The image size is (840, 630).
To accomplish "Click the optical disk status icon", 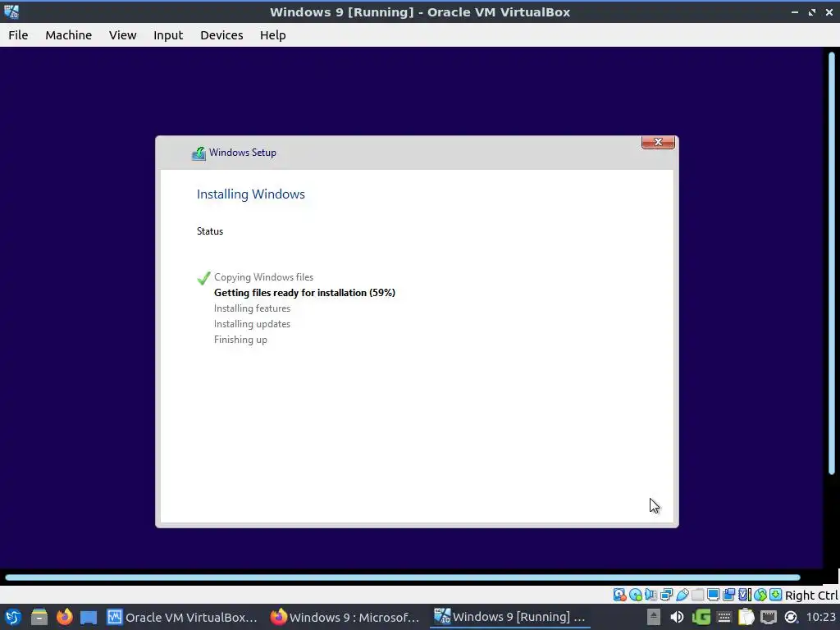I will pyautogui.click(x=636, y=595).
